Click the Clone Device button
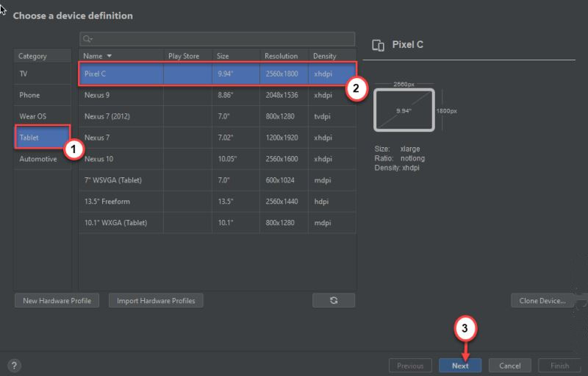Image resolution: width=588 pixels, height=376 pixels. click(x=541, y=300)
